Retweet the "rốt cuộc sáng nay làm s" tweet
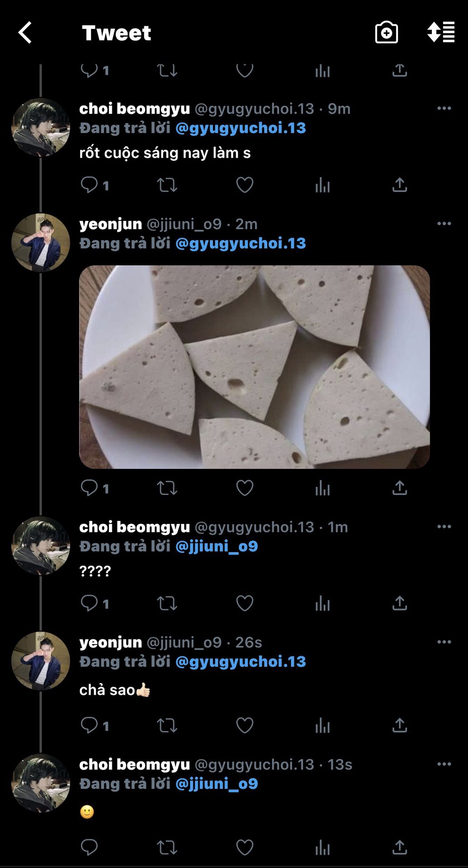This screenshot has height=868, width=468. click(167, 185)
